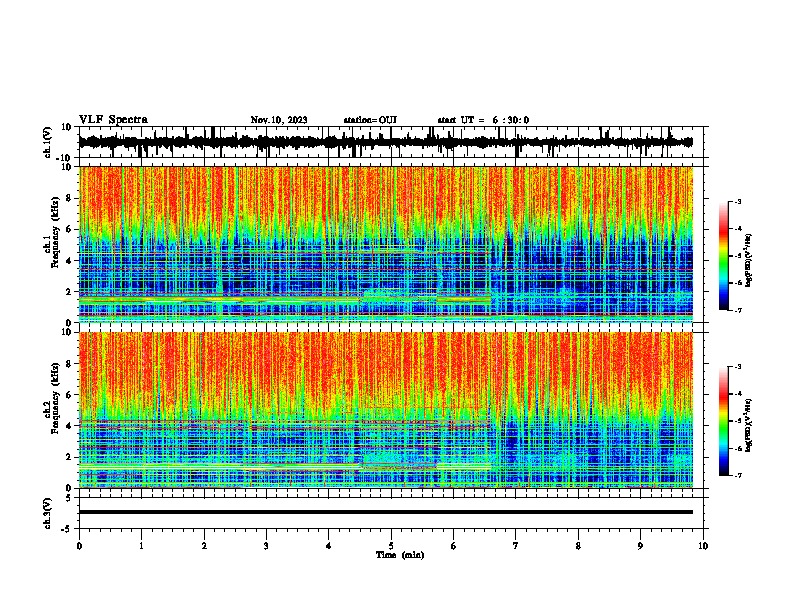Click the ch.2 spectrogram color scale bar
The image size is (792, 612).
tap(723, 421)
